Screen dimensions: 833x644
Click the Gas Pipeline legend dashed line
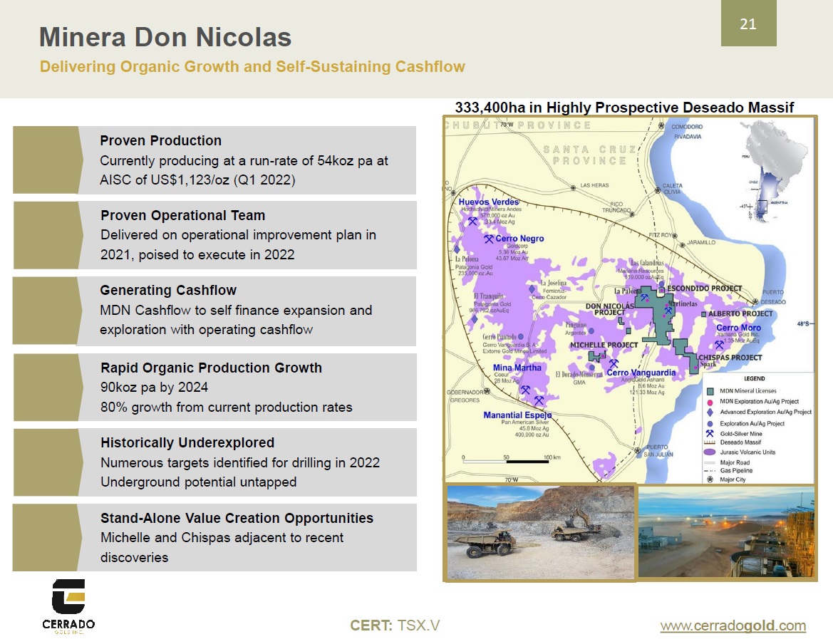coord(710,471)
